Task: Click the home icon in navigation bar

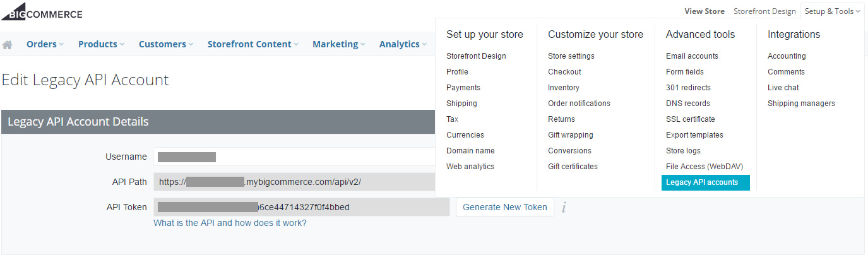Action: tap(8, 45)
